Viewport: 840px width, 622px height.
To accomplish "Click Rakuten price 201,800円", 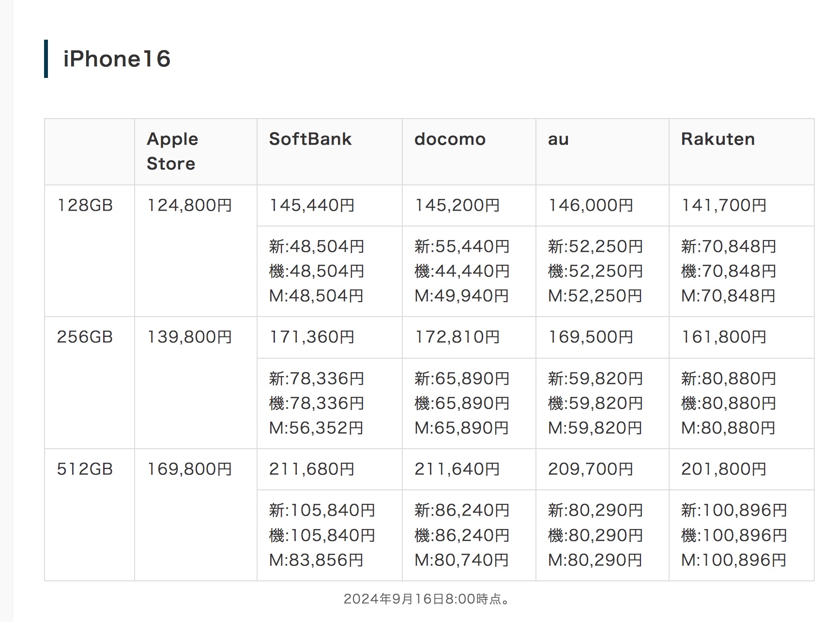I will click(x=724, y=469).
